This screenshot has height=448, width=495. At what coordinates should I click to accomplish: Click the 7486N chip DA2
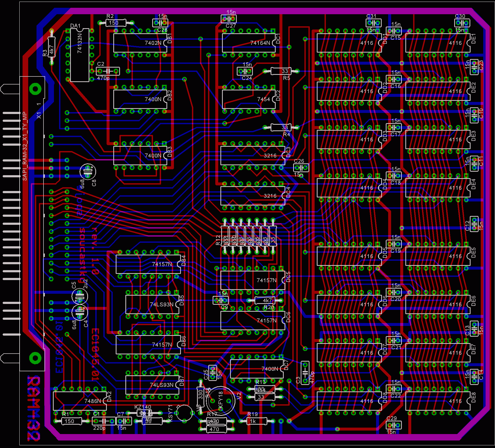click(x=80, y=401)
